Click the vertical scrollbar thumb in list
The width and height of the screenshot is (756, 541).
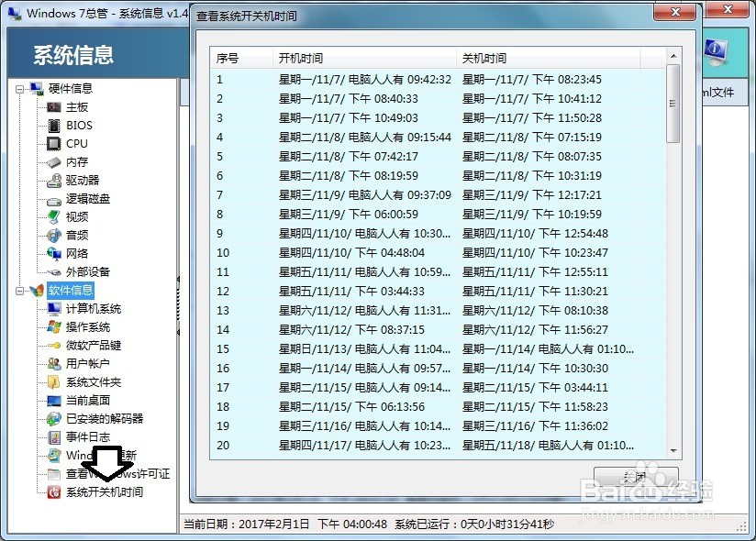(x=673, y=104)
